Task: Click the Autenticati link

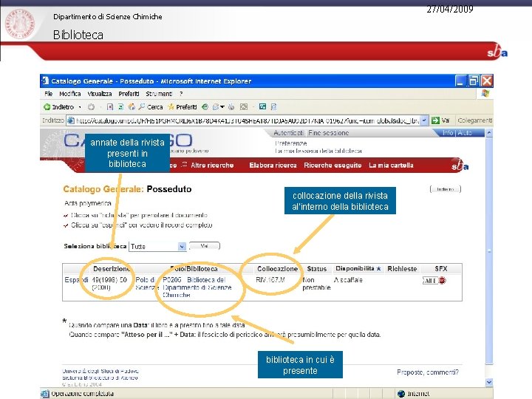Action: click(288, 133)
